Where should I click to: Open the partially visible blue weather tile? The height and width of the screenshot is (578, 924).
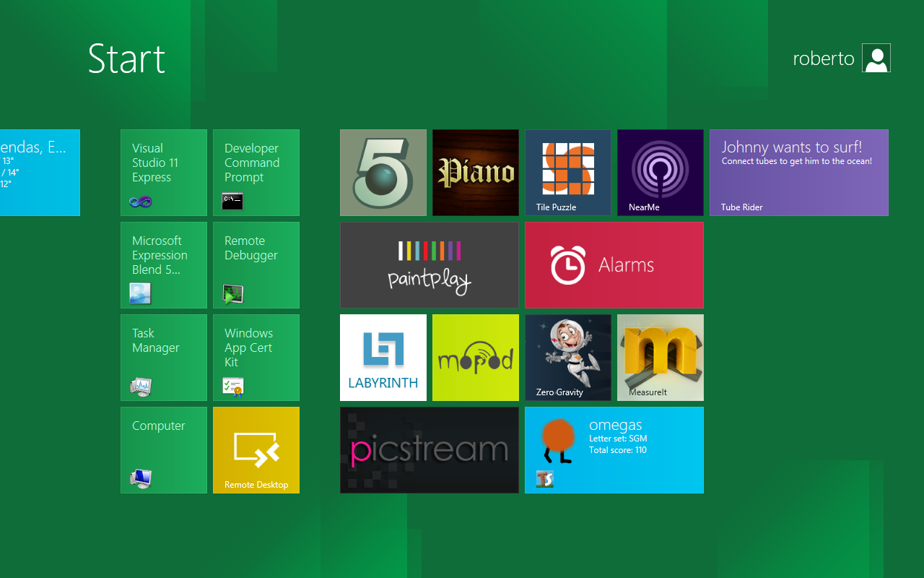[40, 173]
